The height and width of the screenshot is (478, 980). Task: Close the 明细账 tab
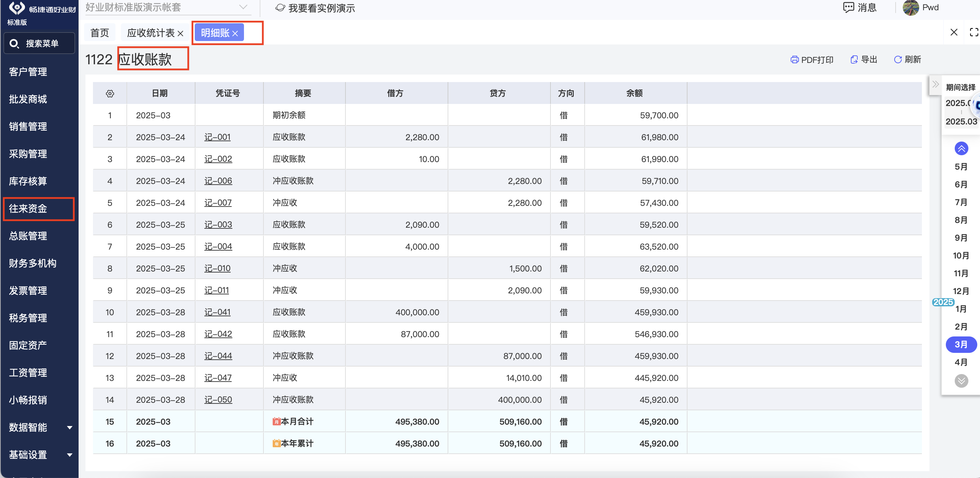pos(235,34)
